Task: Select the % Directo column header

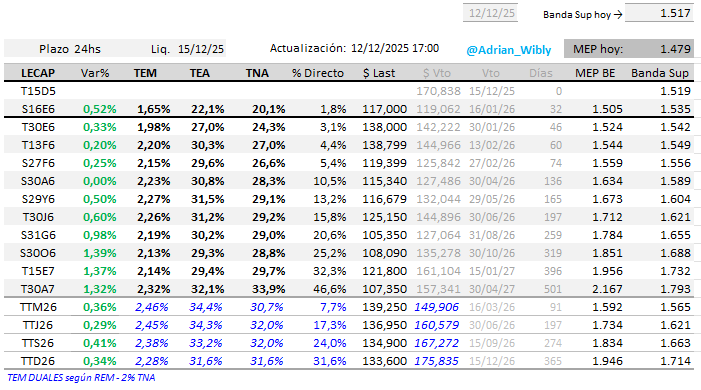Action: tap(318, 73)
